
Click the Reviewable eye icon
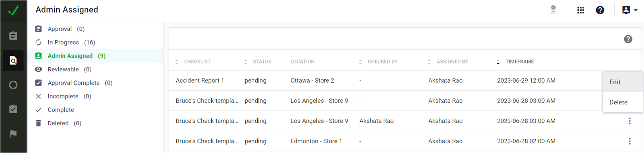click(39, 69)
